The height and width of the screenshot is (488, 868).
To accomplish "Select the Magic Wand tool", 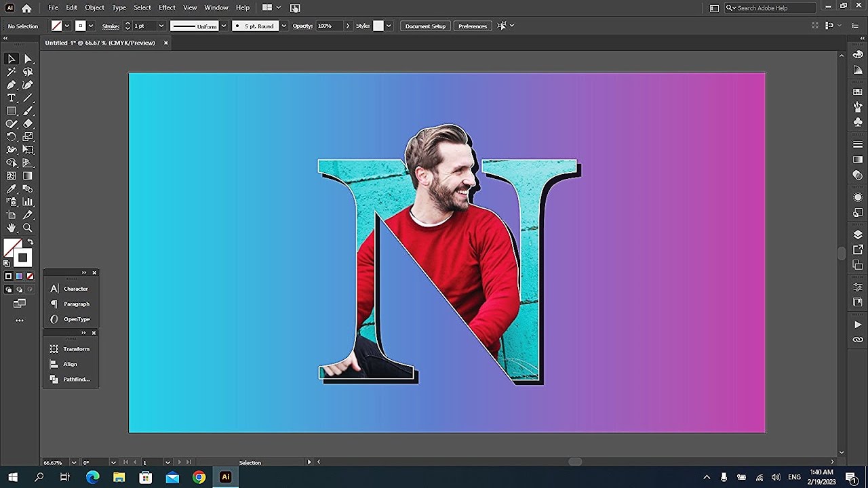I will (x=12, y=72).
